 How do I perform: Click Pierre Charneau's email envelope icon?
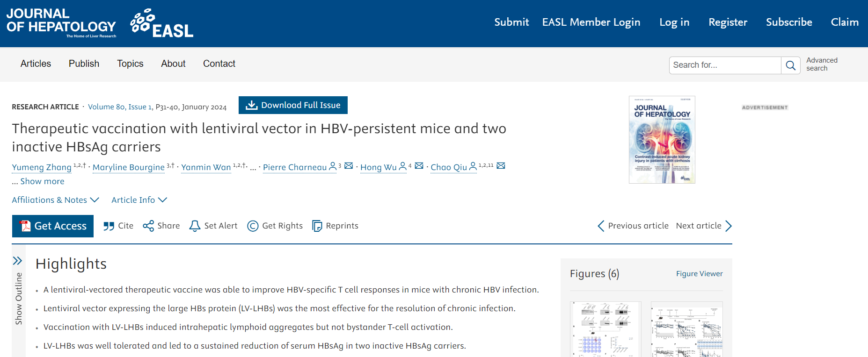[x=349, y=166]
